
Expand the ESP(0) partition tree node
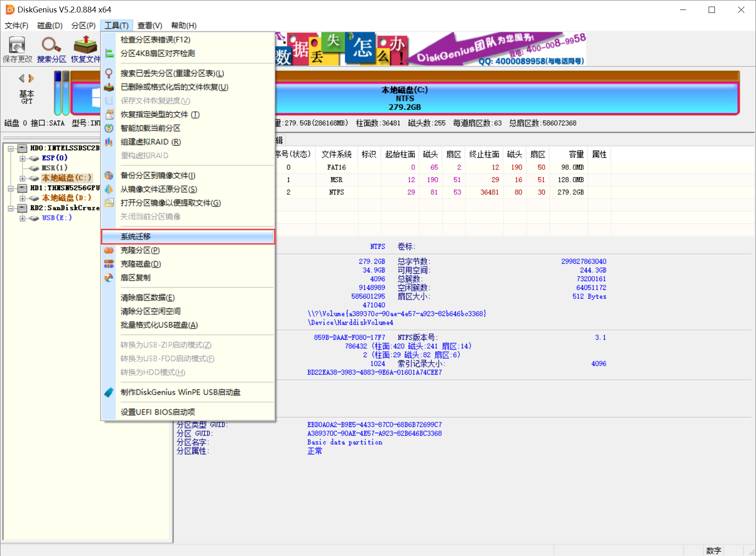[22, 158]
